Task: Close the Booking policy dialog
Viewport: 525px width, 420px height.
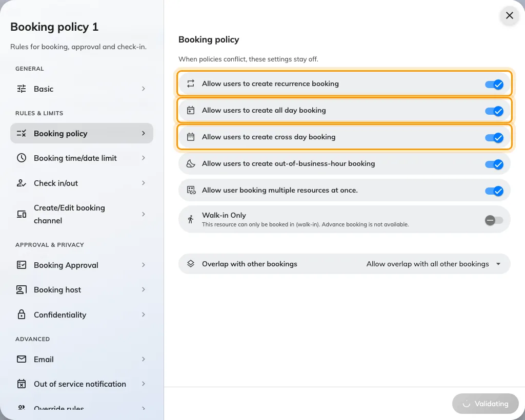Action: click(x=509, y=15)
